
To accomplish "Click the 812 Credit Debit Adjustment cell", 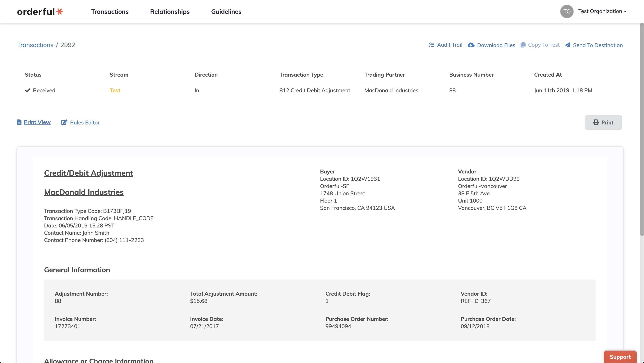I will tap(315, 90).
